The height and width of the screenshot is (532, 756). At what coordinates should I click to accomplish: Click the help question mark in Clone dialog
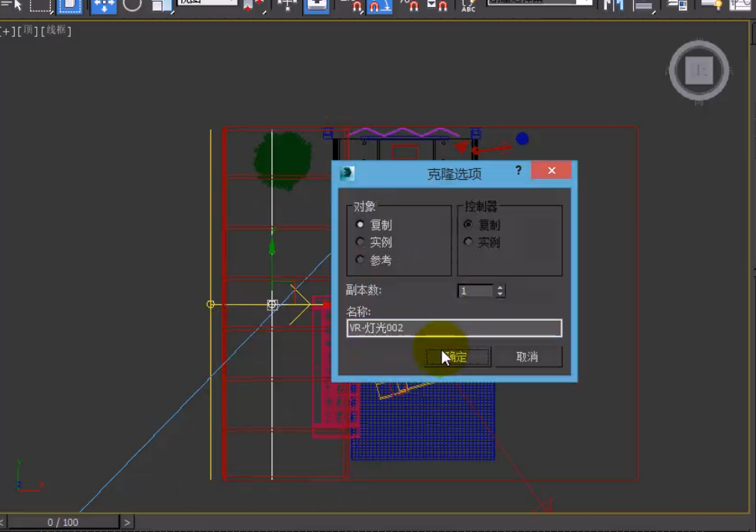[x=518, y=171]
